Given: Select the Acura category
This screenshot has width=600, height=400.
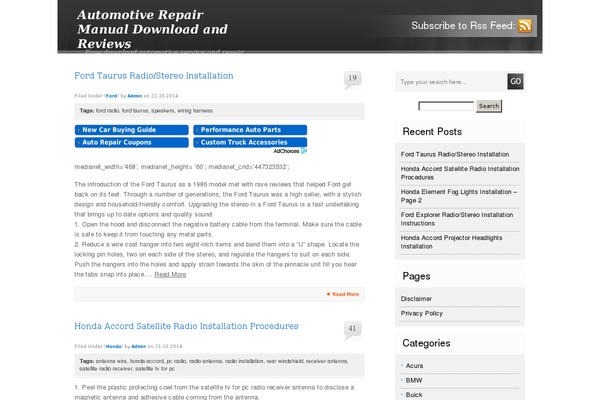Looking at the screenshot, I should (414, 366).
